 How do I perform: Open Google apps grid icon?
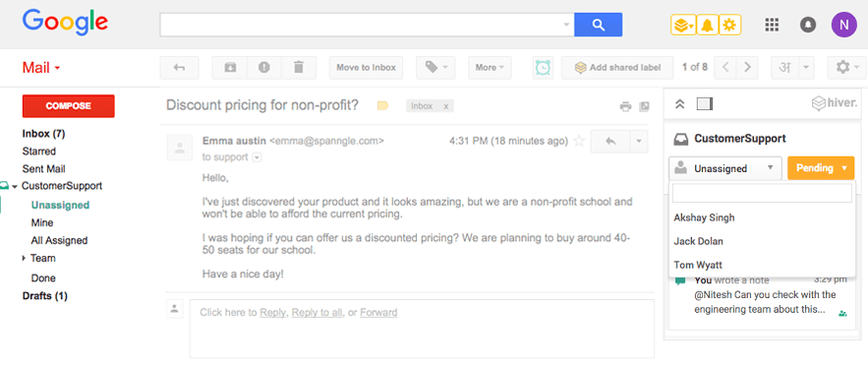tap(772, 25)
